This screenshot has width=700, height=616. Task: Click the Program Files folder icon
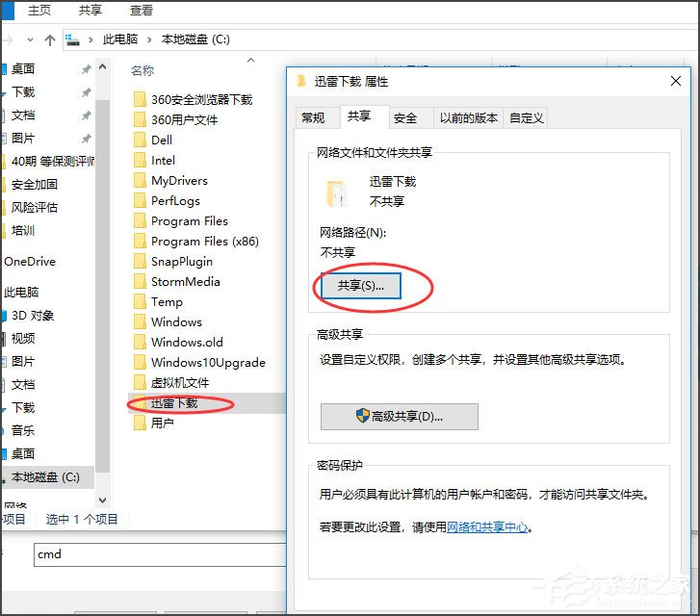tap(140, 220)
